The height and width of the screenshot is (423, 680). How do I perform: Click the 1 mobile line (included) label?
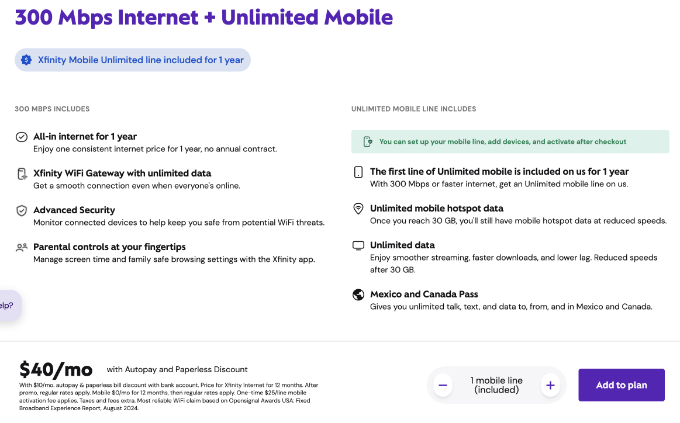pos(497,385)
